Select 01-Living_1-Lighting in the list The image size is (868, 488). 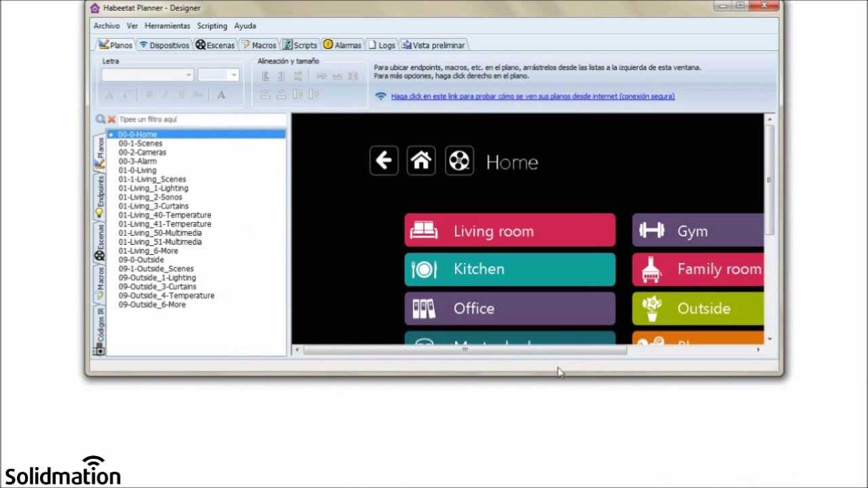tap(153, 188)
